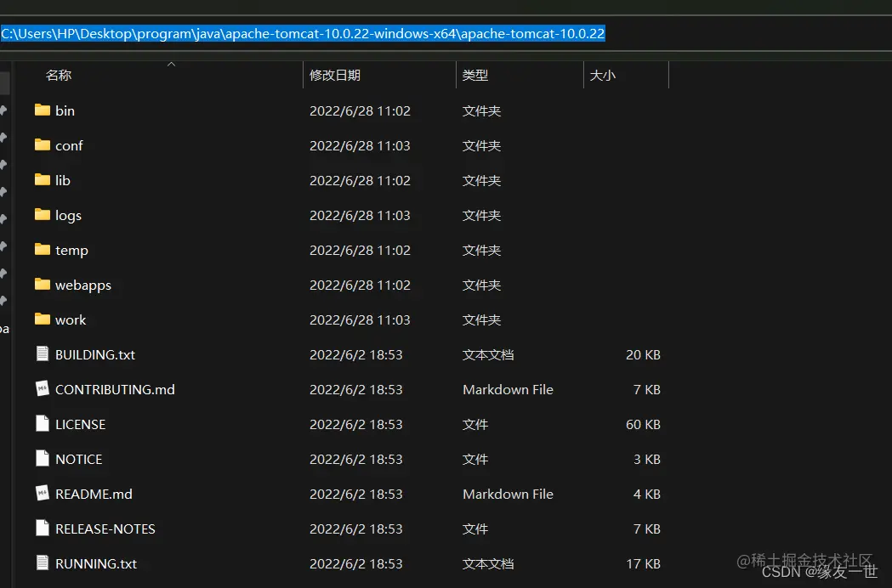Select the logs folder name
Image resolution: width=892 pixels, height=588 pixels.
tap(68, 216)
